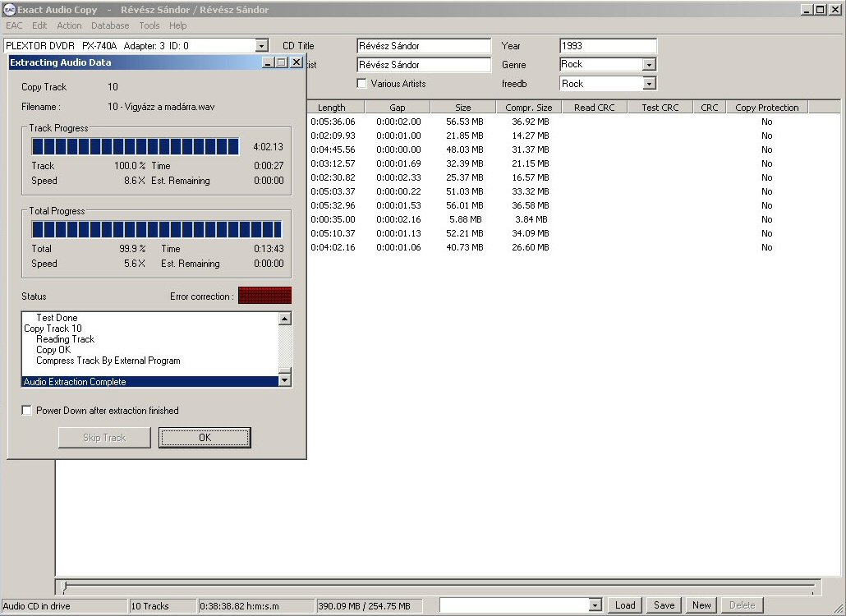
Task: Open the freedb category dropdown
Action: click(649, 84)
